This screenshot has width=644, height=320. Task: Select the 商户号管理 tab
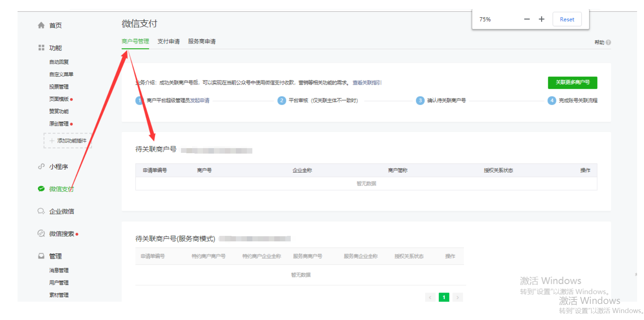point(135,41)
